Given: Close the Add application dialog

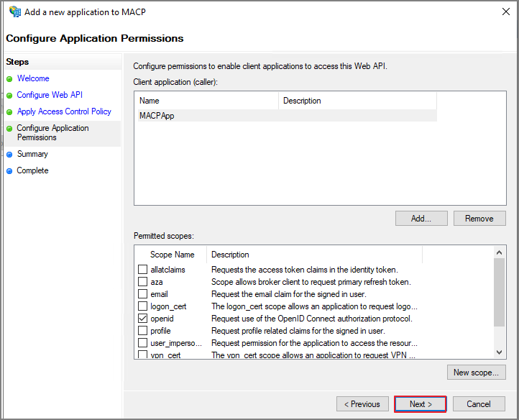Looking at the screenshot, I should pyautogui.click(x=506, y=12).
